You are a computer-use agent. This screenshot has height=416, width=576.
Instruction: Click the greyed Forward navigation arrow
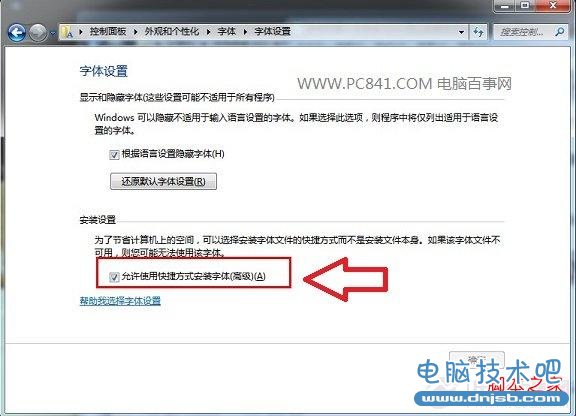tap(38, 33)
